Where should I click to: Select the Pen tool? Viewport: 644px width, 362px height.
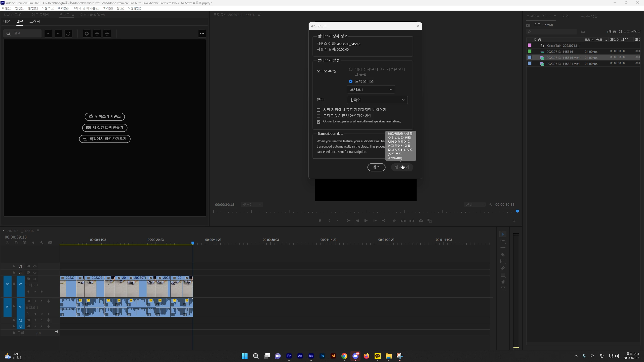[x=503, y=268]
